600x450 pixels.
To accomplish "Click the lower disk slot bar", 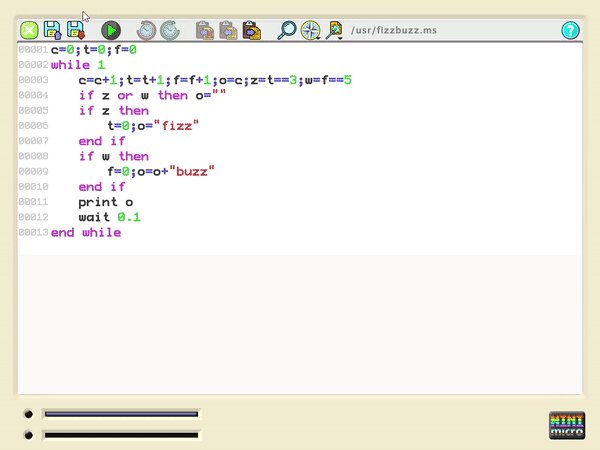I will (121, 435).
